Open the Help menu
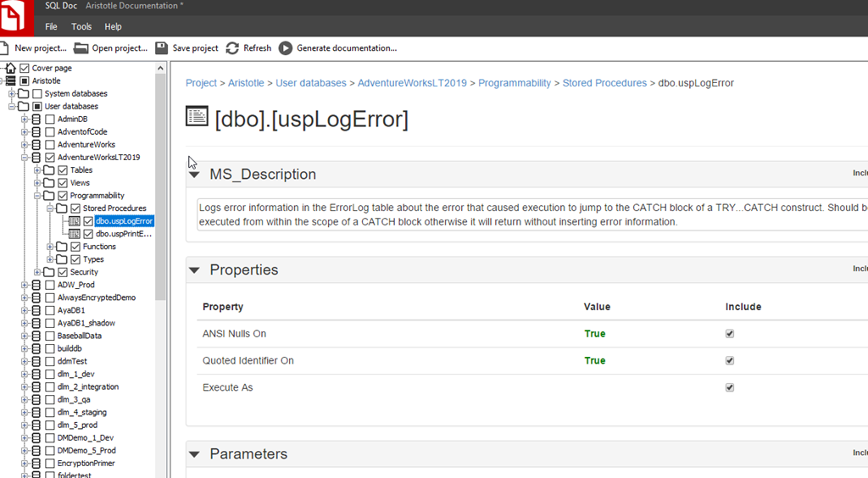The width and height of the screenshot is (868, 478). pos(113,27)
